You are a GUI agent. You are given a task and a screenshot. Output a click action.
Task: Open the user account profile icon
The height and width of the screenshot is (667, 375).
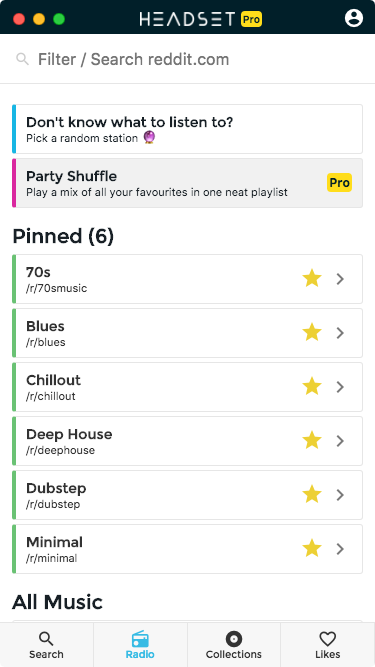[x=354, y=18]
